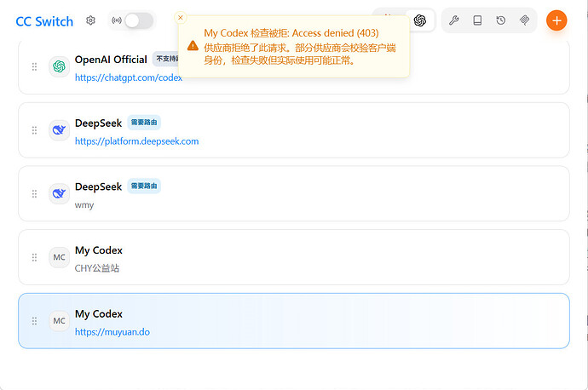The height and width of the screenshot is (390, 588).
Task: Click drag handle of DeepSeek platform.deepseek.com card
Action: (x=34, y=130)
